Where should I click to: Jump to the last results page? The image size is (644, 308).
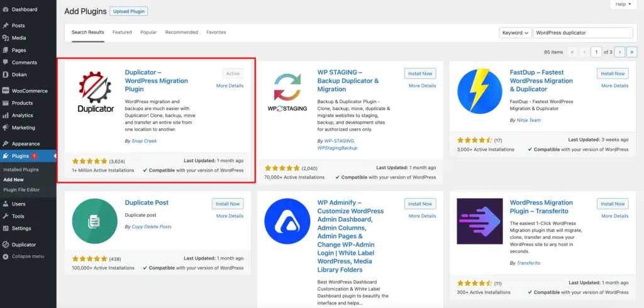tap(632, 52)
